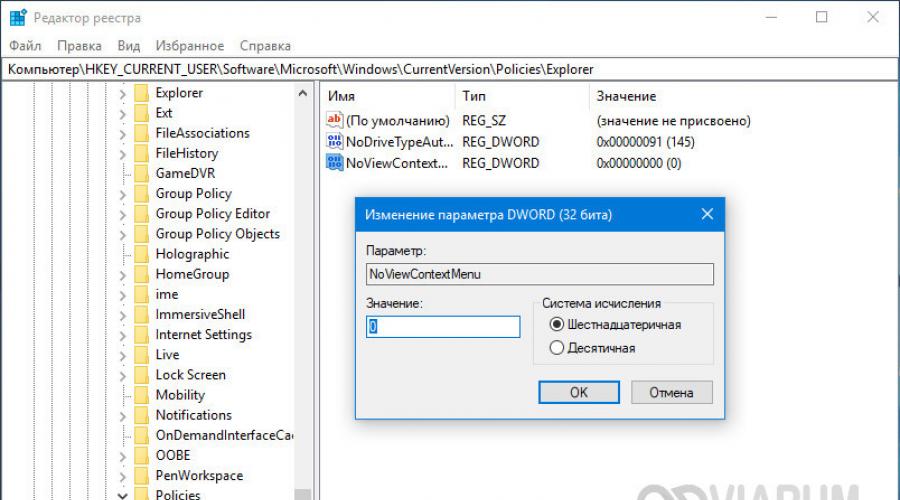Click the tree panel scroll-up arrow
Screen dimensions: 900x500
[x=302, y=93]
